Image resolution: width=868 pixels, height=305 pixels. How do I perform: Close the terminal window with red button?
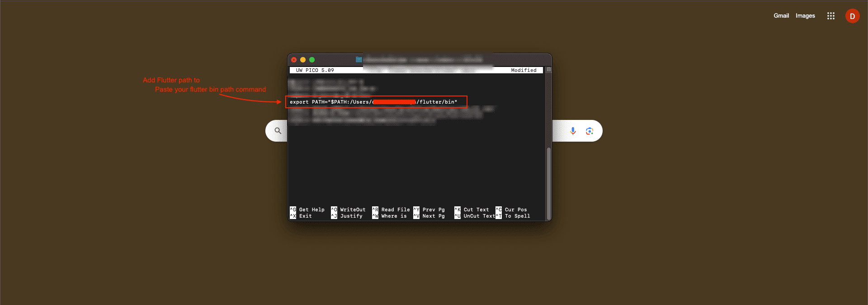pos(294,60)
